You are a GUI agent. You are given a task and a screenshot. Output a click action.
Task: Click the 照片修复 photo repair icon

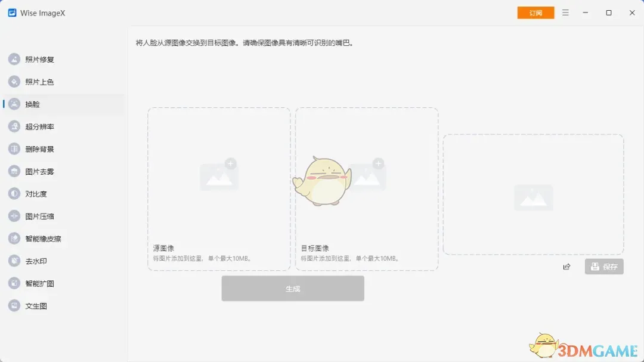tap(14, 59)
